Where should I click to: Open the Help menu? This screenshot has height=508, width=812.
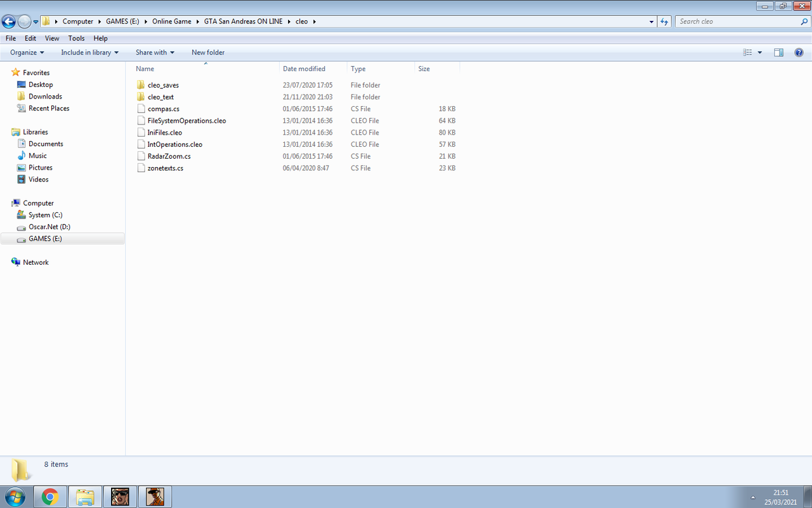[x=100, y=38]
